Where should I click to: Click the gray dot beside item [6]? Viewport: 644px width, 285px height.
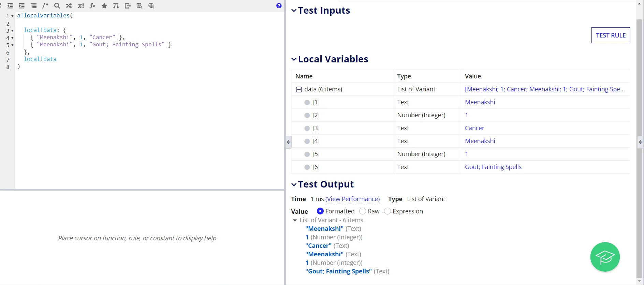pyautogui.click(x=307, y=167)
